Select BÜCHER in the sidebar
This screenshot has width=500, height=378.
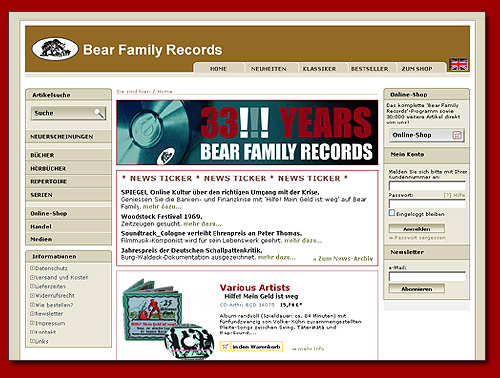point(68,155)
